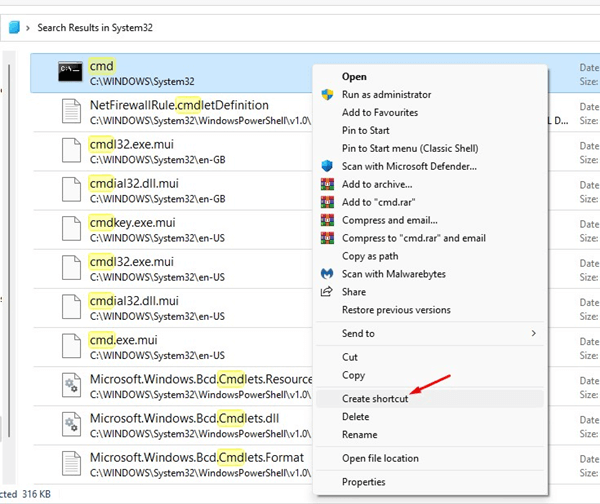This screenshot has width=600, height=504.
Task: Click the Microsoft.Windows.Bcd.Cmdlets.Format file icon
Action: click(x=72, y=463)
